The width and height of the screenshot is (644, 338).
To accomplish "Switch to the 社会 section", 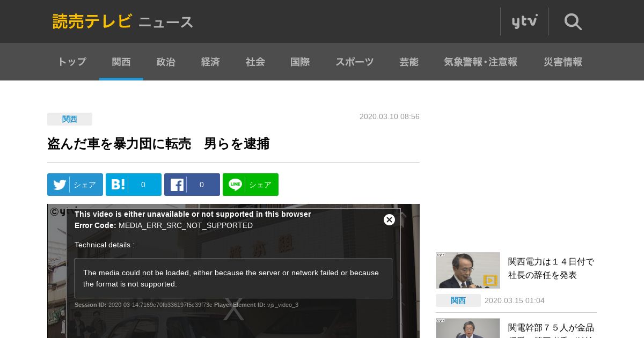I will click(255, 62).
